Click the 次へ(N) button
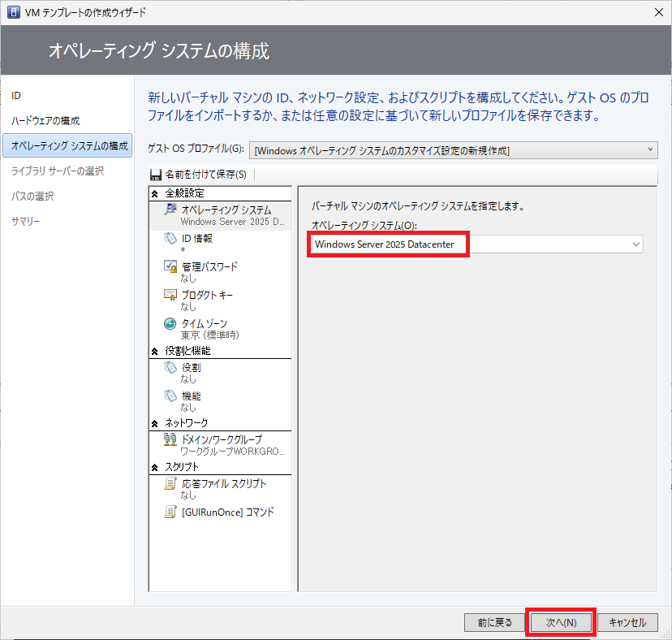Image resolution: width=672 pixels, height=640 pixels. coord(561,622)
